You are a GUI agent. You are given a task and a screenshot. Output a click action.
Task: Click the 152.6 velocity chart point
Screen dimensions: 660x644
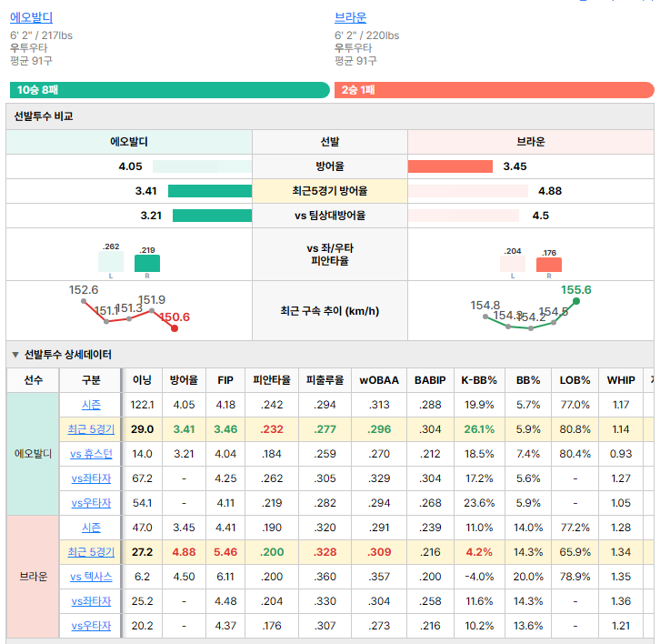click(84, 301)
